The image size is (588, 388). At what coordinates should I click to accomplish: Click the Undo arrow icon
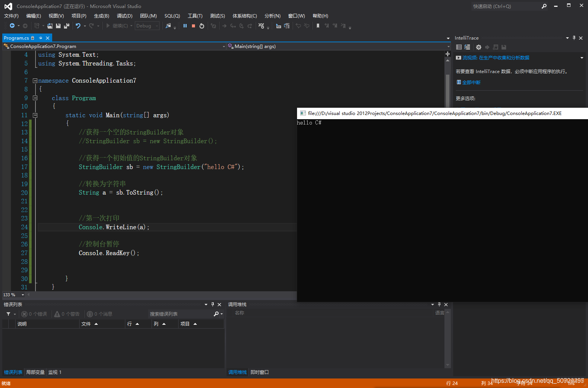78,26
